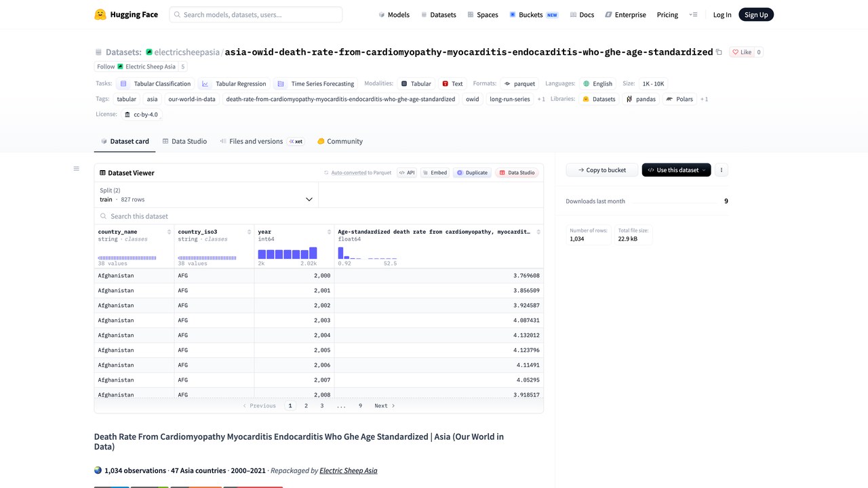Open the API button in Dataset Viewer
The width and height of the screenshot is (868, 488).
click(x=407, y=173)
